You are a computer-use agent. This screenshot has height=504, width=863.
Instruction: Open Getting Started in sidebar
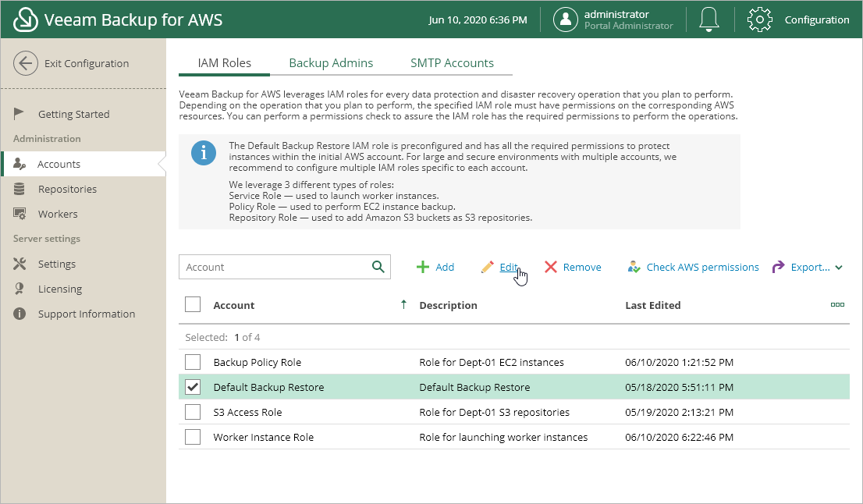click(74, 114)
